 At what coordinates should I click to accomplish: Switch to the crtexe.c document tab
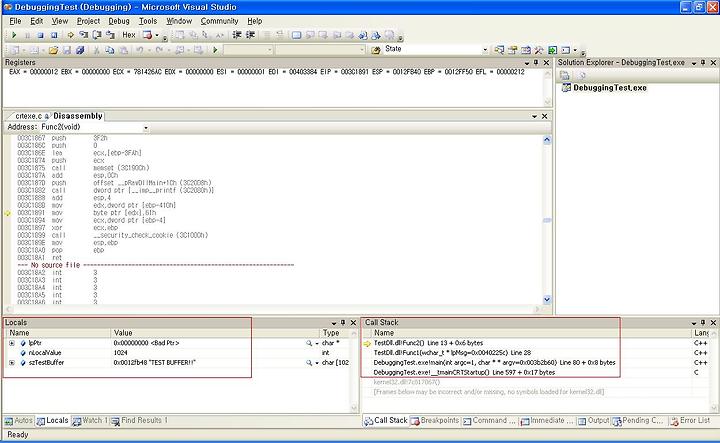(x=28, y=116)
